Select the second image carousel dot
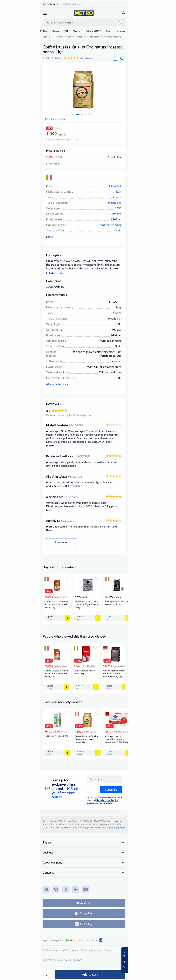 pyautogui.click(x=82, y=114)
